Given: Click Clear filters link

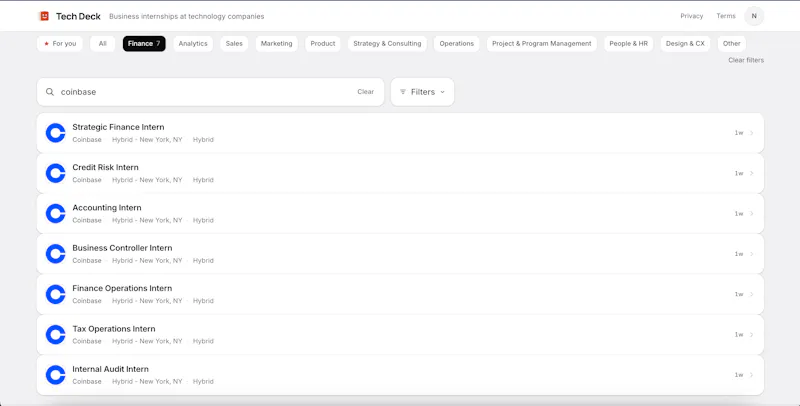Looking at the screenshot, I should 746,60.
